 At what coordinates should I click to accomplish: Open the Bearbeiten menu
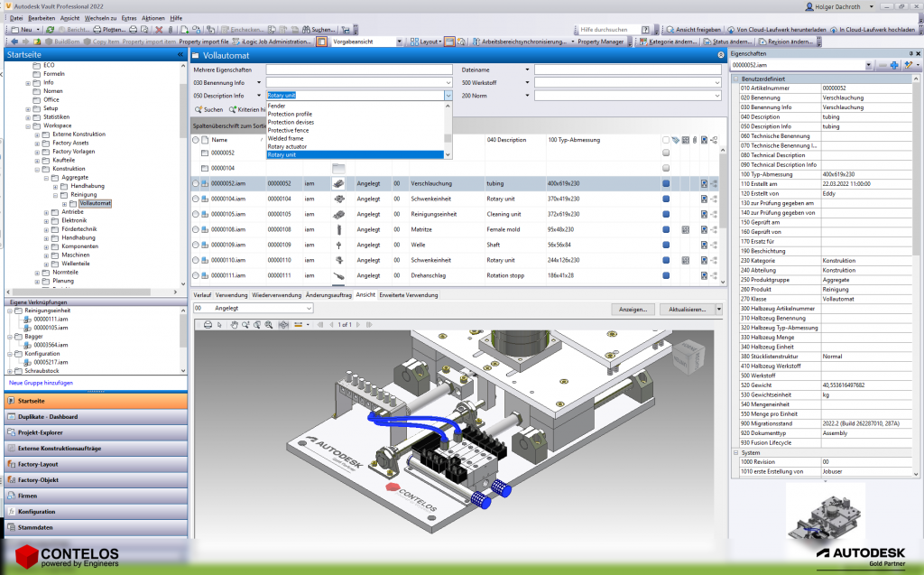click(x=42, y=18)
